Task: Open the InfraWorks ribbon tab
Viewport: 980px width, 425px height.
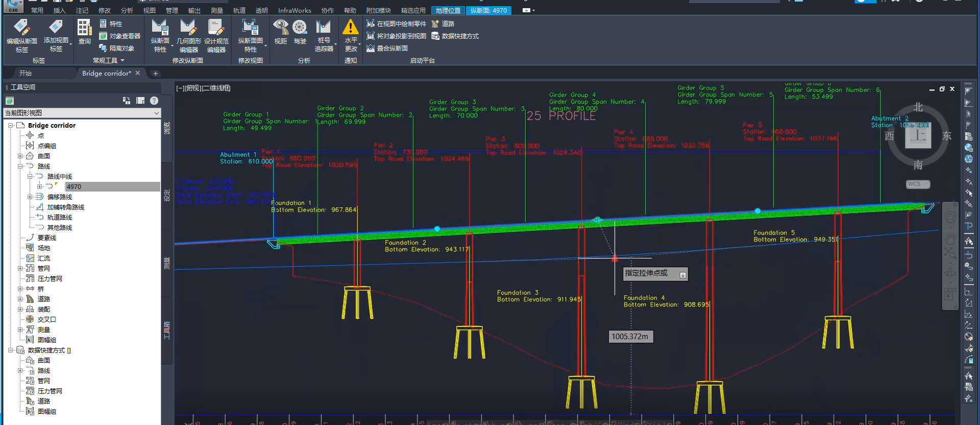Action: click(295, 10)
